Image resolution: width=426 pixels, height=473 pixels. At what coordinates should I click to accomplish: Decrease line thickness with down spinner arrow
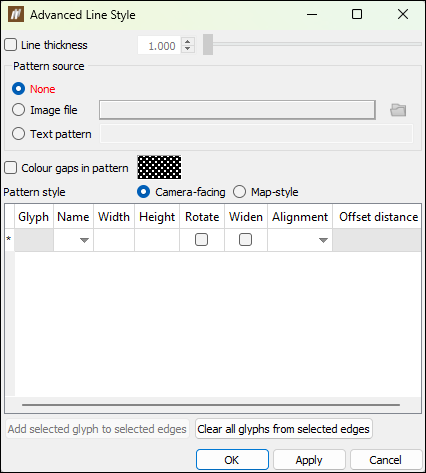click(188, 49)
